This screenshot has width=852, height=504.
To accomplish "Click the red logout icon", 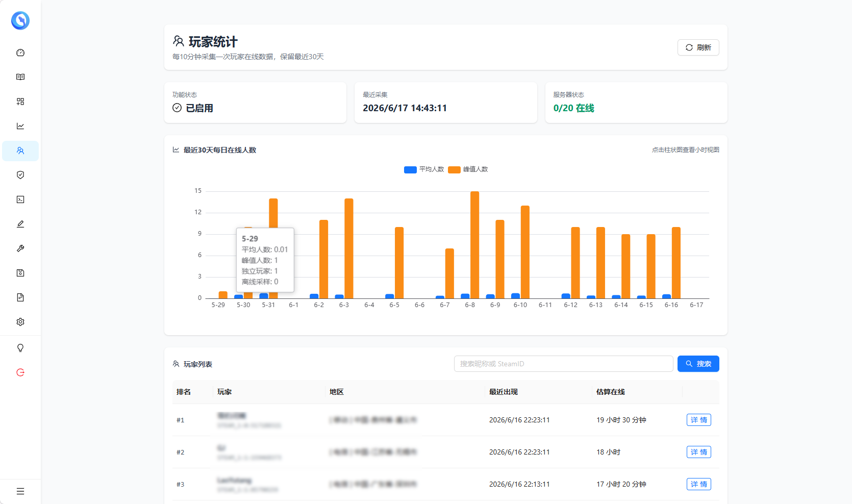I will point(20,372).
